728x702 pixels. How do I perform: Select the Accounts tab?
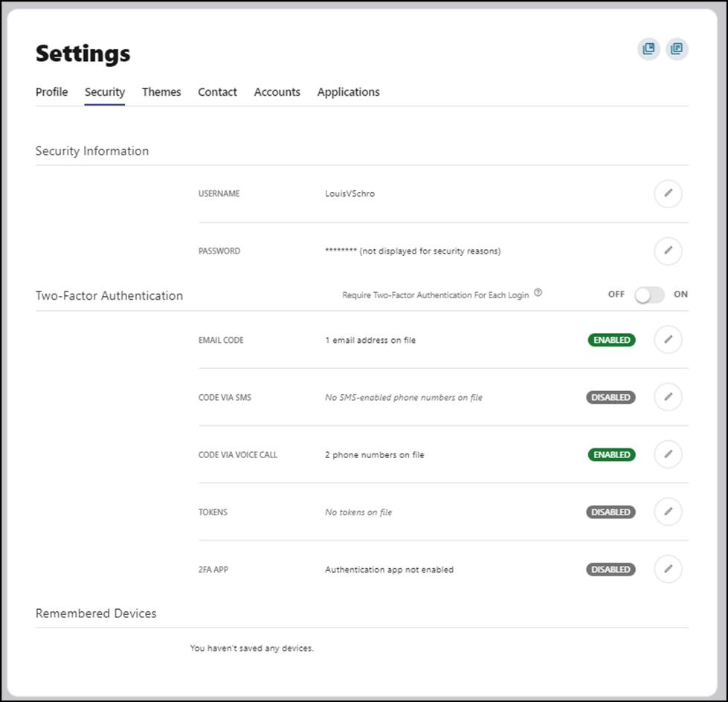pos(277,92)
